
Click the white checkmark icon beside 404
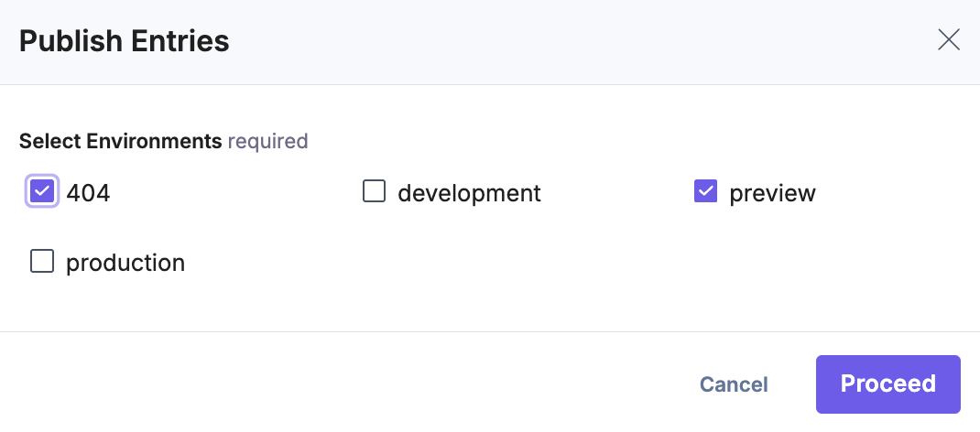(42, 192)
